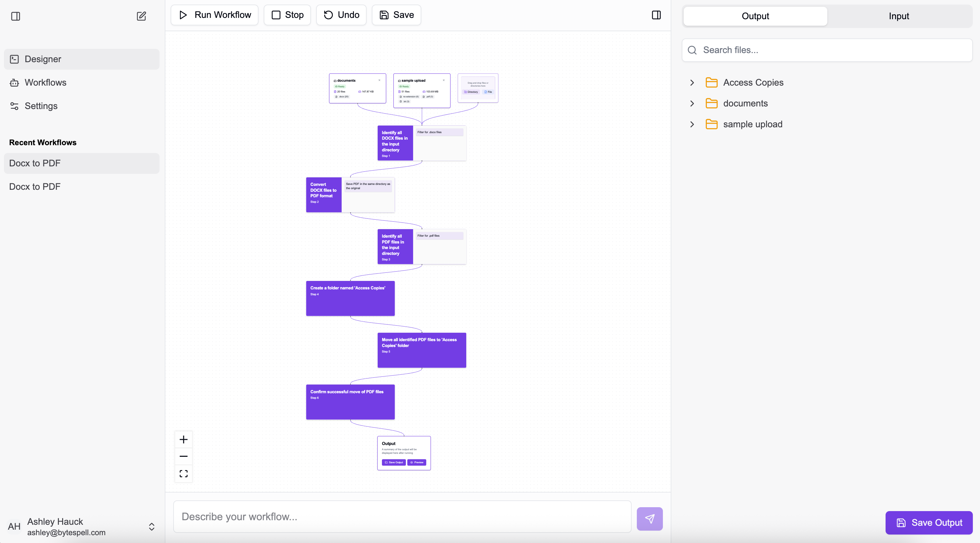Viewport: 980px width, 543px height.
Task: Toggle the right panel icon
Action: click(656, 15)
